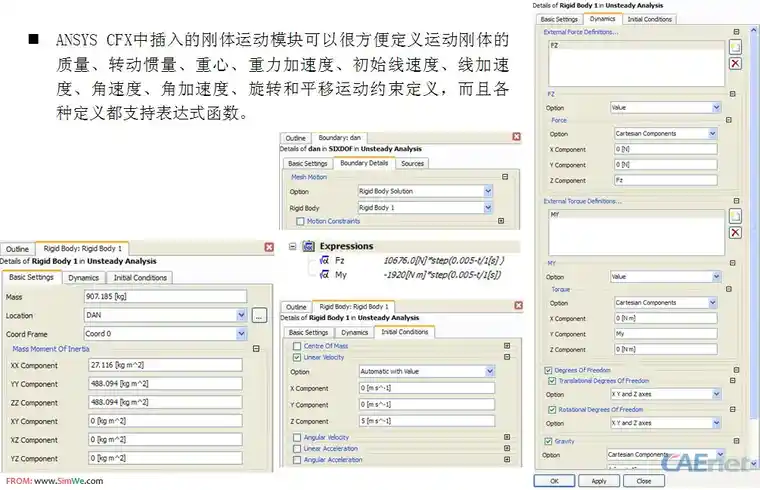The width and height of the screenshot is (760, 490).
Task: Enable Linear Acceleration checkbox
Action: point(297,449)
